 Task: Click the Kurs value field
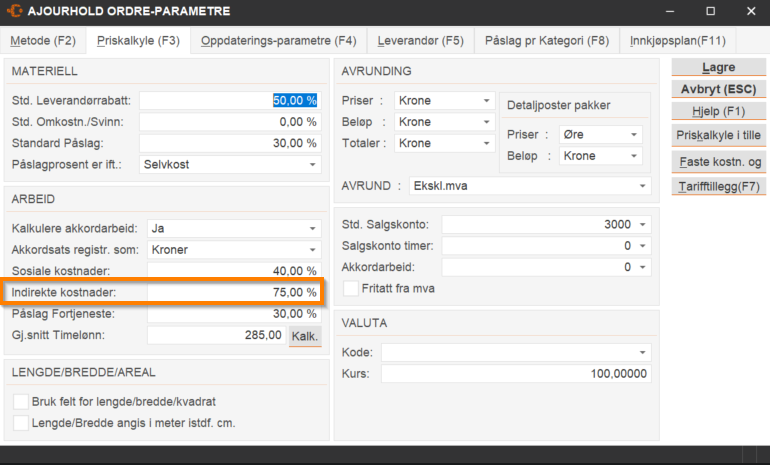tap(515, 374)
